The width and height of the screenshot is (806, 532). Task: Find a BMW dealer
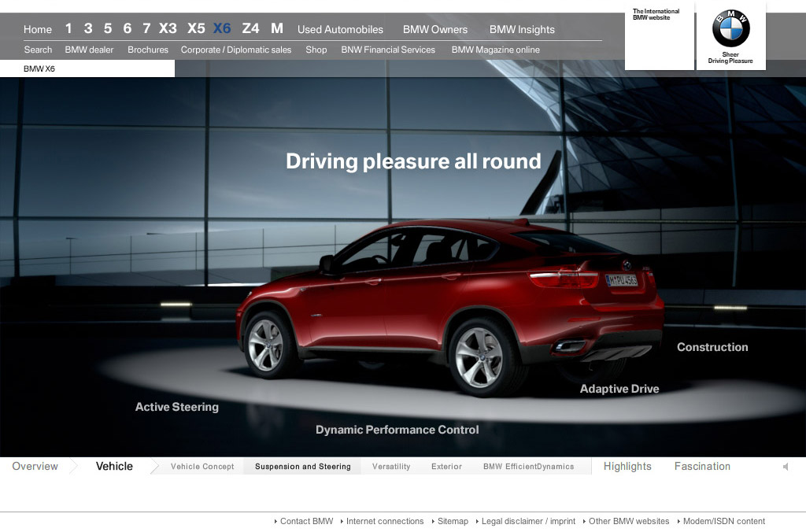coord(89,50)
